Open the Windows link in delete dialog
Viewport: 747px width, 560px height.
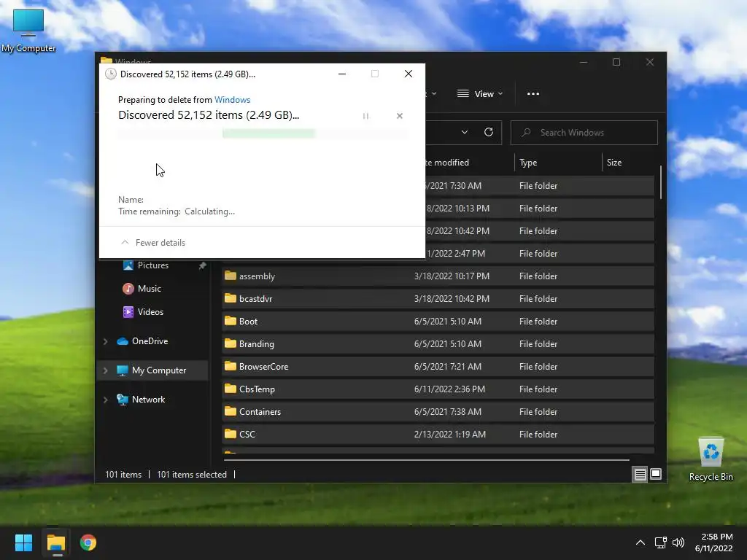click(232, 99)
